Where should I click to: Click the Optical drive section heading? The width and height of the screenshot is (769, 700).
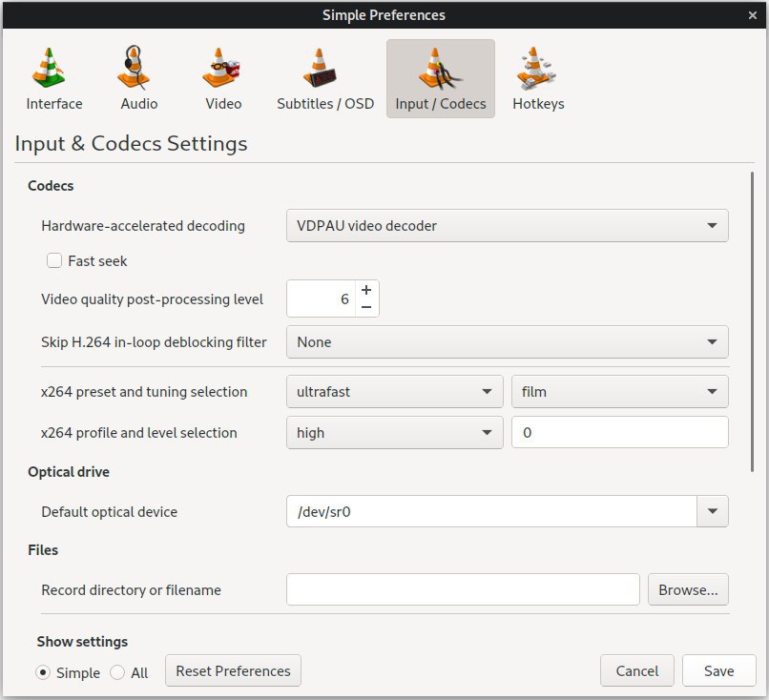[x=69, y=471]
